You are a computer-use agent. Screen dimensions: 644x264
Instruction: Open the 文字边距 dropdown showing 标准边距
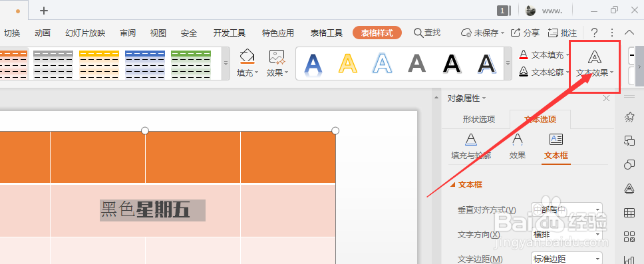pyautogui.click(x=566, y=258)
